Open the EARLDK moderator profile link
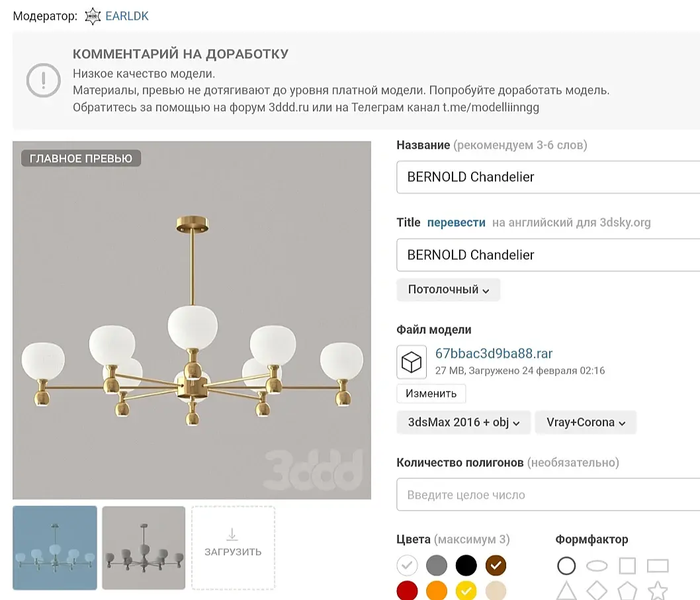Viewport: 700px width, 600px height. [127, 17]
